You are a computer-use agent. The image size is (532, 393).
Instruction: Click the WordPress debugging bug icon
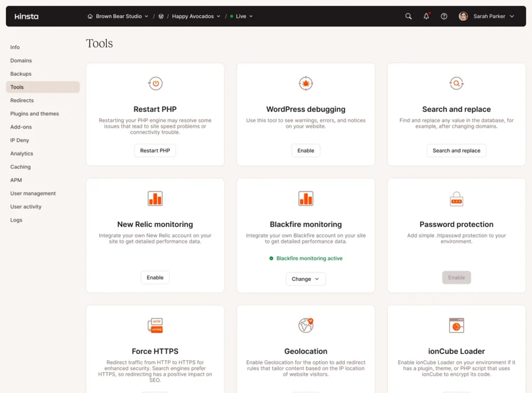click(x=305, y=83)
